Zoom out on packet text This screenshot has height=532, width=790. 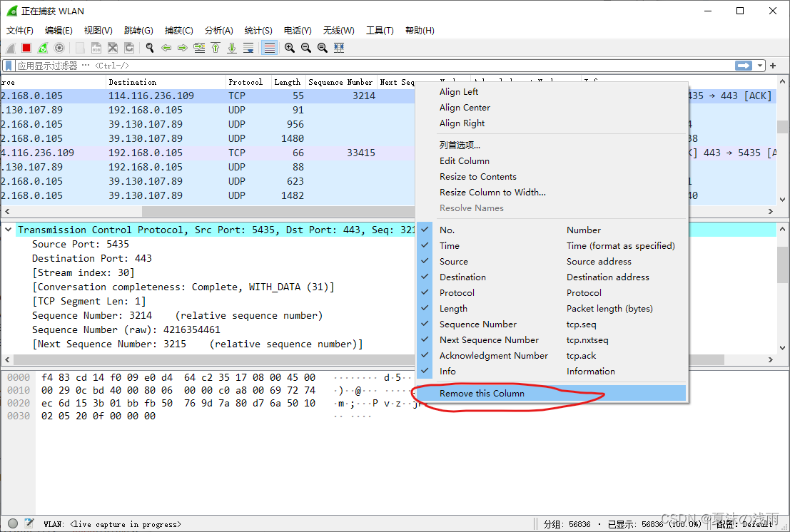(x=306, y=48)
